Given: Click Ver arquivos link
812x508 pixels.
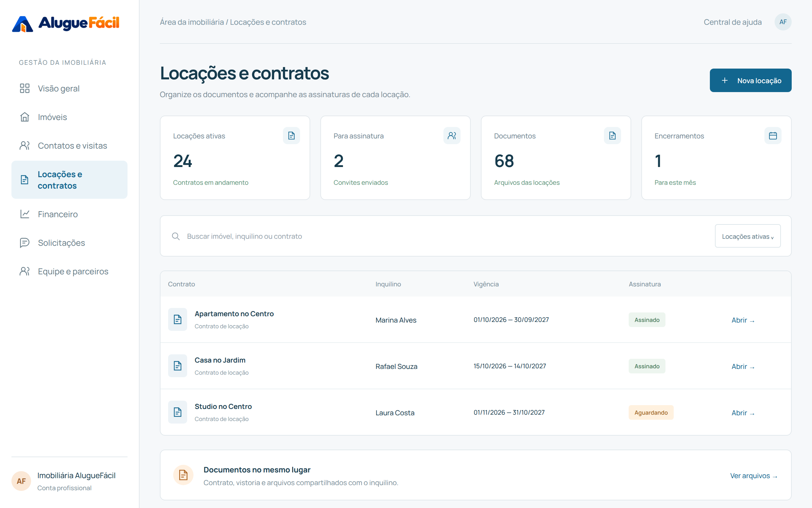Looking at the screenshot, I should point(754,476).
